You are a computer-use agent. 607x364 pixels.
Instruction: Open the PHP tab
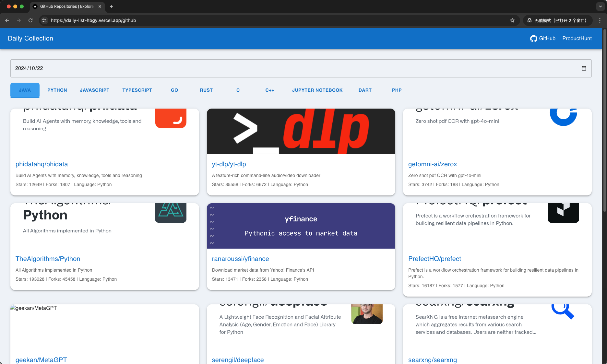coord(397,90)
